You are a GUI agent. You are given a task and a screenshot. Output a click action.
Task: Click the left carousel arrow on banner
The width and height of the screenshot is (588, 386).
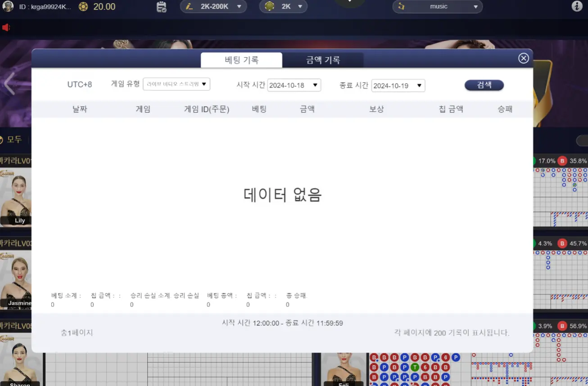pyautogui.click(x=9, y=83)
